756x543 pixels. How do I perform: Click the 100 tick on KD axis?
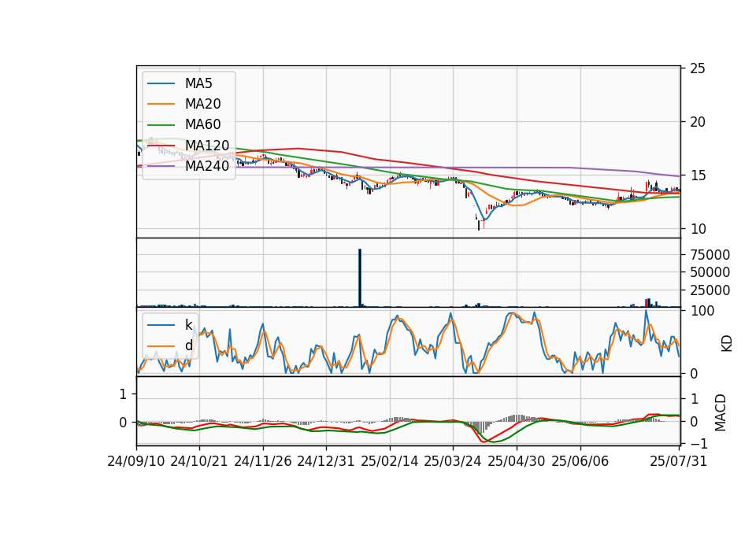pyautogui.click(x=702, y=311)
